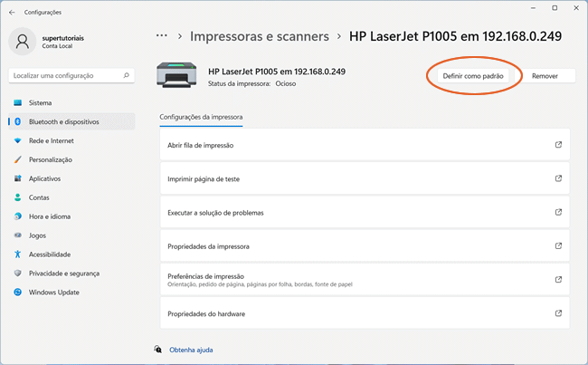Remove the printer with Remover button
The image size is (588, 365).
(x=545, y=76)
